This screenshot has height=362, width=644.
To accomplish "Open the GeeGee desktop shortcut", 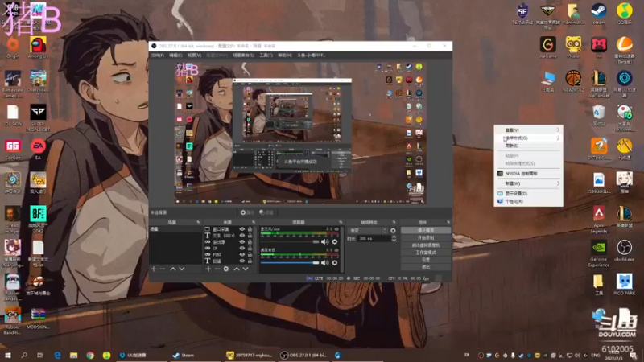I will (12, 150).
